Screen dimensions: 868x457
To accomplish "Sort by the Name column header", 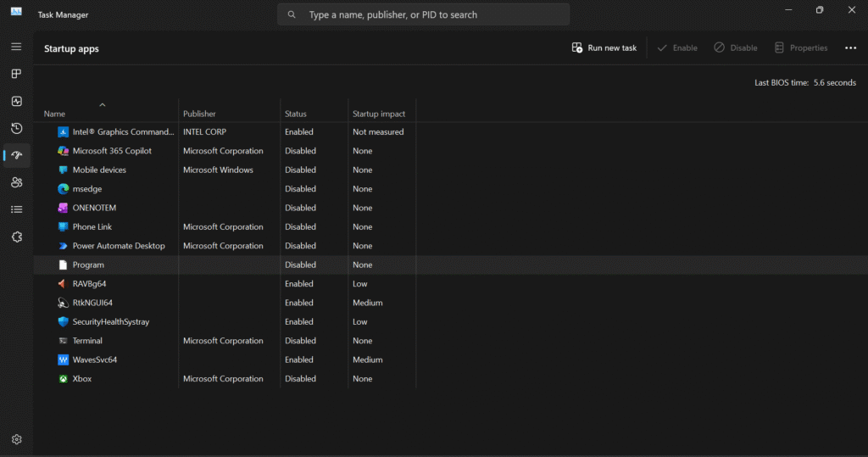I will pos(55,114).
